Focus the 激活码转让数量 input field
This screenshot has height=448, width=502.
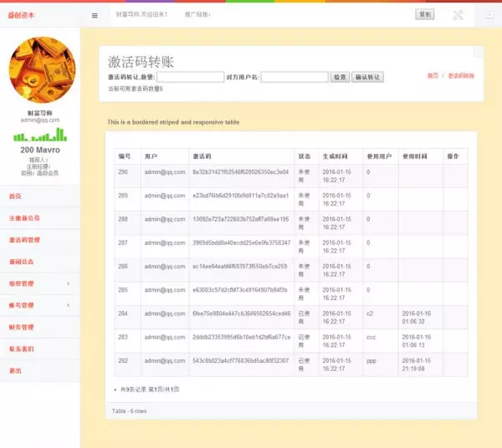189,77
